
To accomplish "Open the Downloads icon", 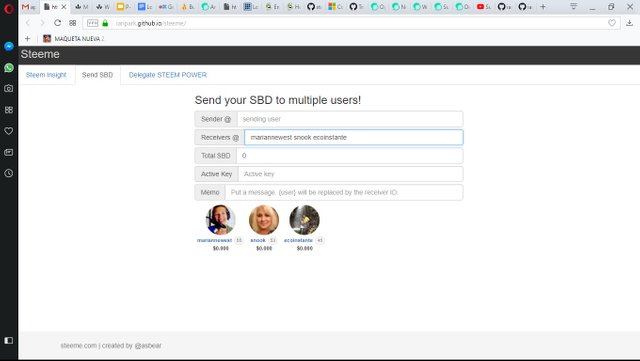I will (629, 23).
